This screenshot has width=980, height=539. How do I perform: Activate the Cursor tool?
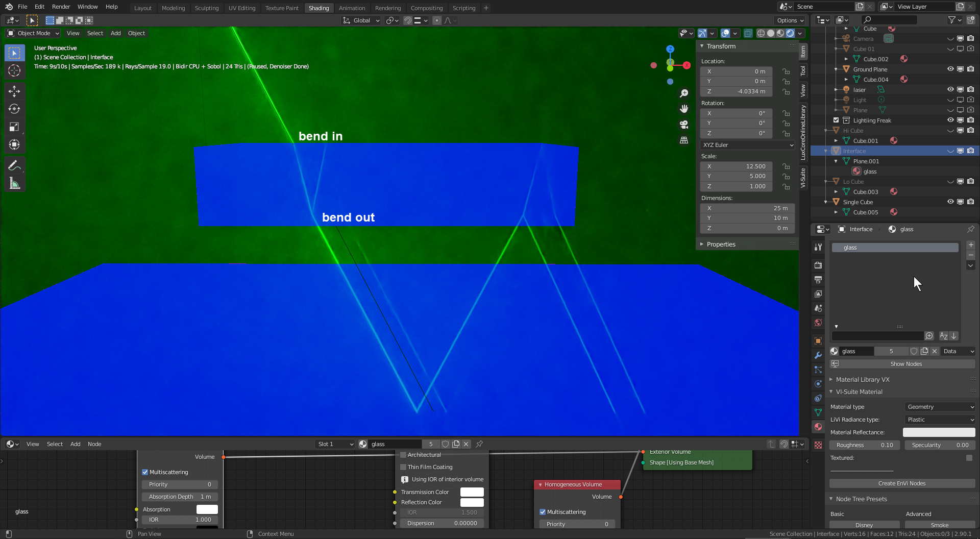click(x=14, y=70)
